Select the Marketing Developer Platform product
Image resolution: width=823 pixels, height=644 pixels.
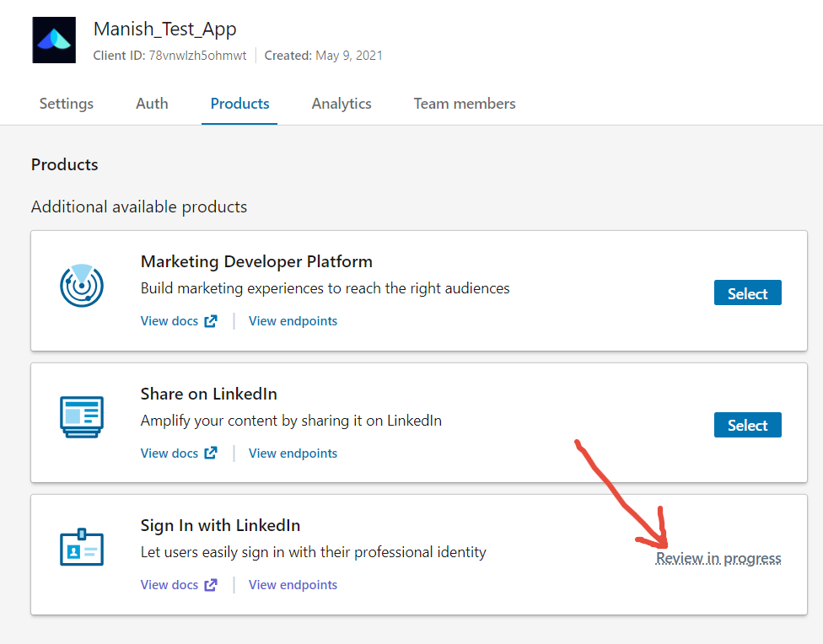(x=747, y=293)
